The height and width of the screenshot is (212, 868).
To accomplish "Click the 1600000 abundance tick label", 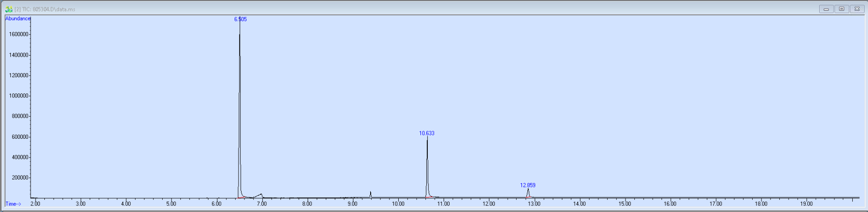I will point(18,34).
